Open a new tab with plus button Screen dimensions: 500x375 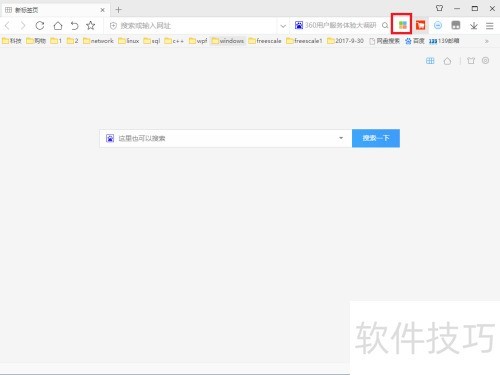pyautogui.click(x=118, y=10)
